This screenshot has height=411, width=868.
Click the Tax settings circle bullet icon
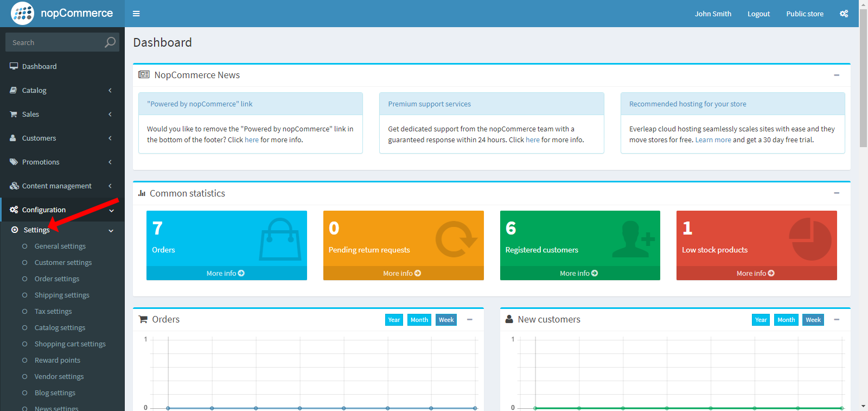pyautogui.click(x=24, y=311)
